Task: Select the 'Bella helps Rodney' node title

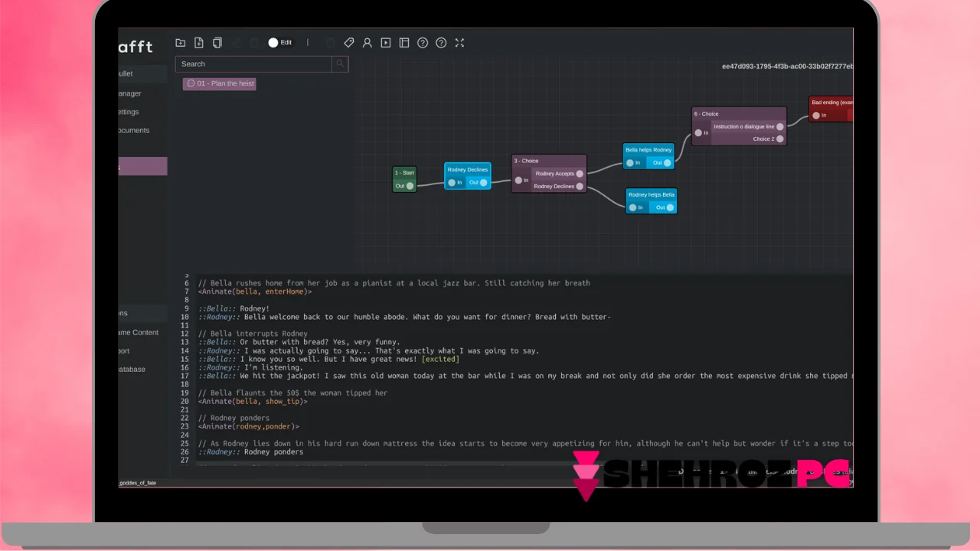Action: [648, 150]
